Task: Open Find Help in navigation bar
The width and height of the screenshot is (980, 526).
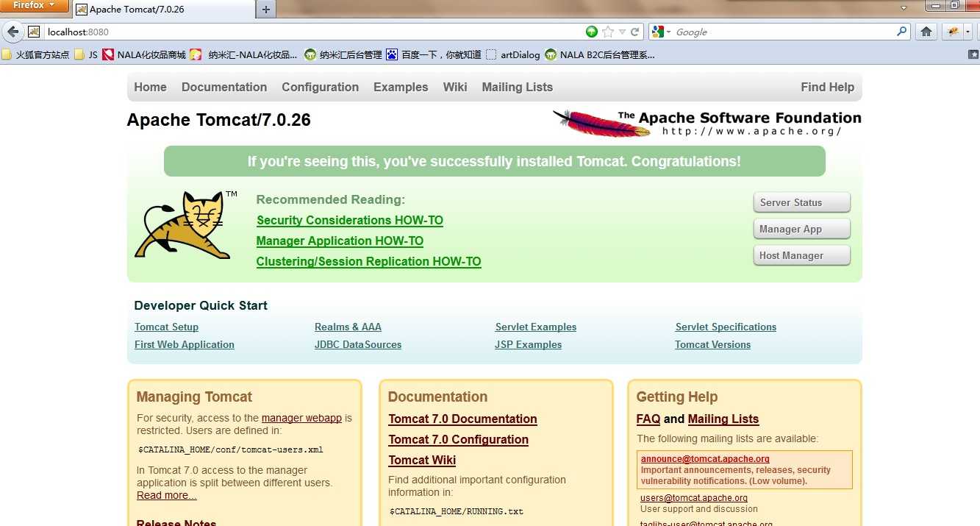Action: 828,87
